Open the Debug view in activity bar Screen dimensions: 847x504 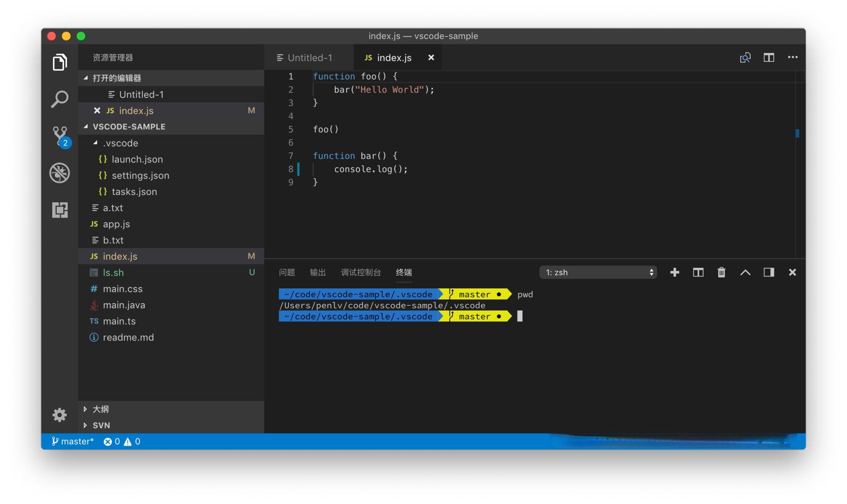coord(60,173)
